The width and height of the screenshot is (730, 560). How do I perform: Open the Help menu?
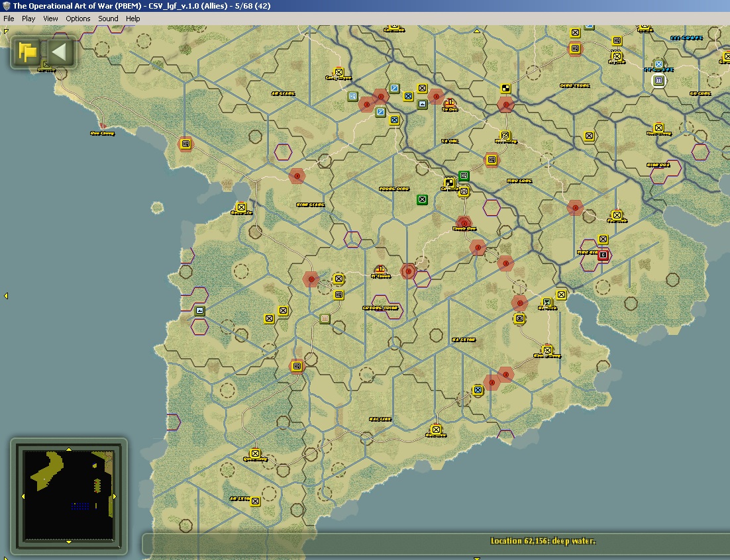[132, 19]
